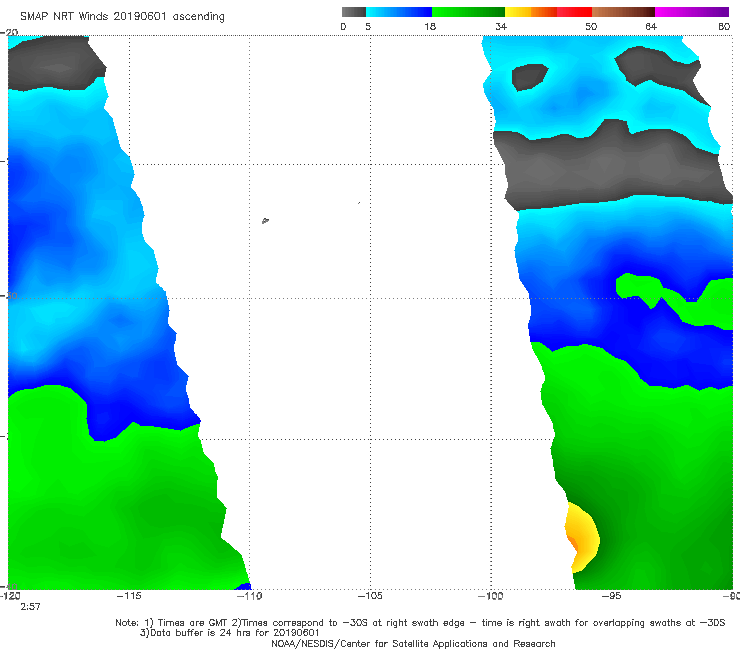Click the green segment of the wind color bar
Screen dimensions: 740x650
pos(468,12)
